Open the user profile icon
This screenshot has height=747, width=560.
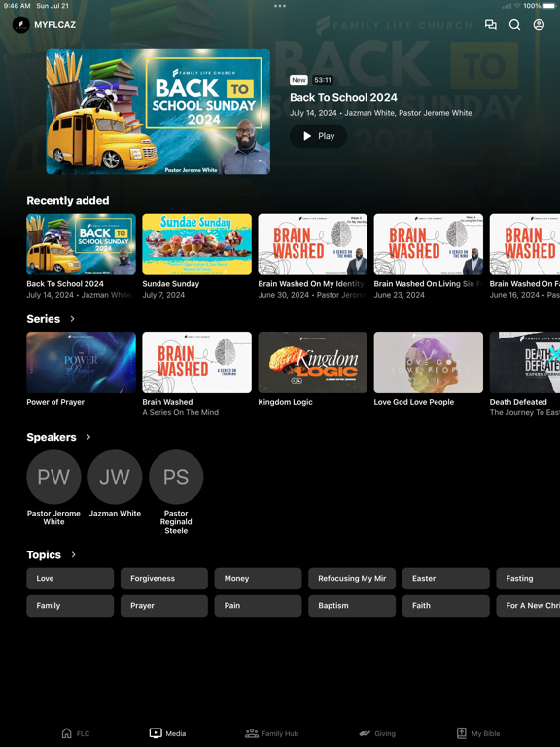tap(539, 24)
